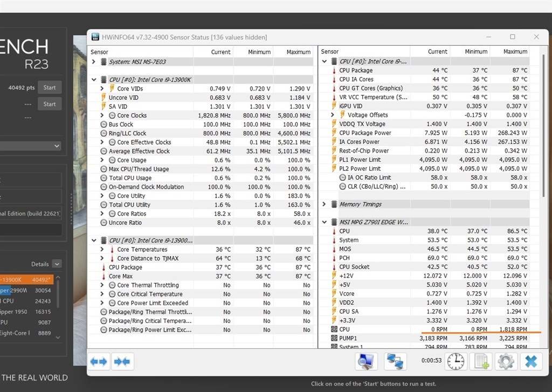Select the CPU Socket temperature row label
552x392 pixels.
(354, 266)
